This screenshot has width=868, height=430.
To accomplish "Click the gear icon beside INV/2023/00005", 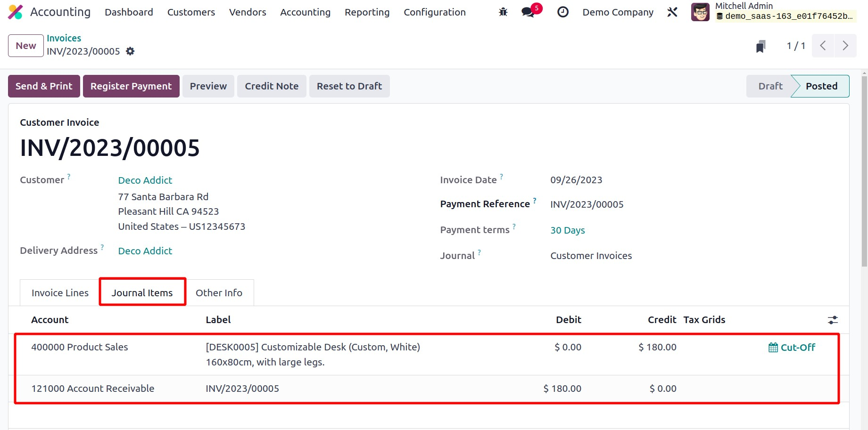I will [x=130, y=51].
